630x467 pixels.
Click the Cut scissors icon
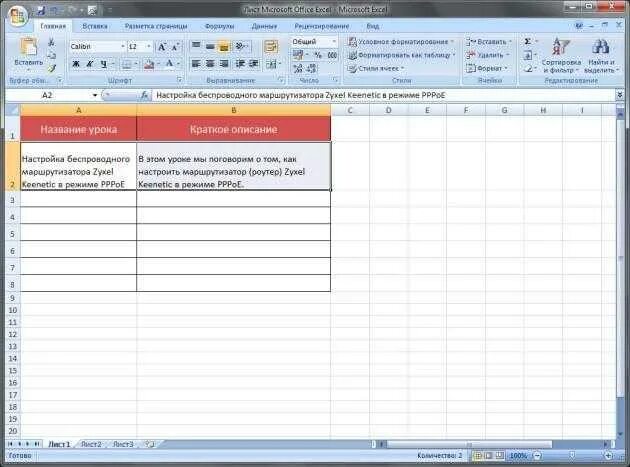click(52, 41)
